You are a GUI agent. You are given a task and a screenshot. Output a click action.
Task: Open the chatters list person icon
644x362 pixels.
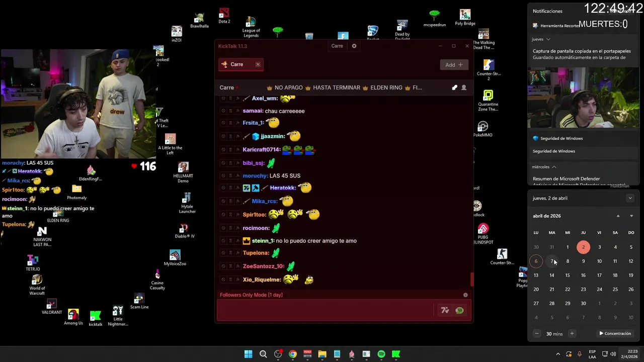tap(464, 87)
